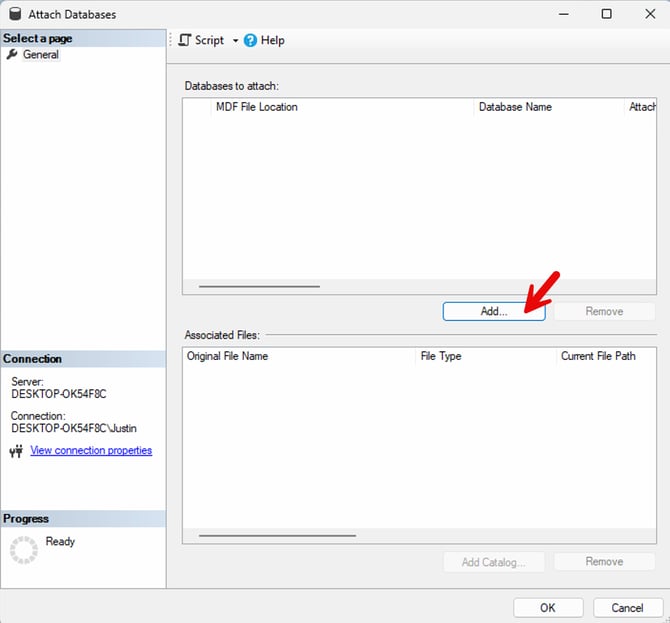Screen dimensions: 670x623
Task: Click the connection properties network icon
Action: click(x=16, y=451)
